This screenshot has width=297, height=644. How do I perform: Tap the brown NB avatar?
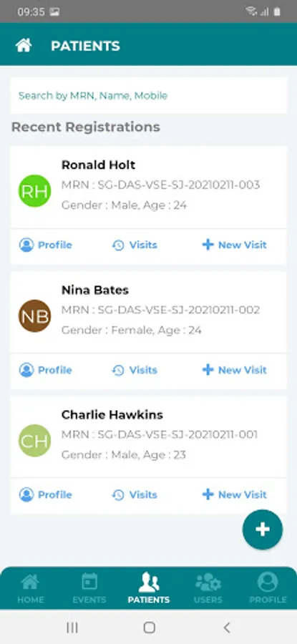click(35, 316)
